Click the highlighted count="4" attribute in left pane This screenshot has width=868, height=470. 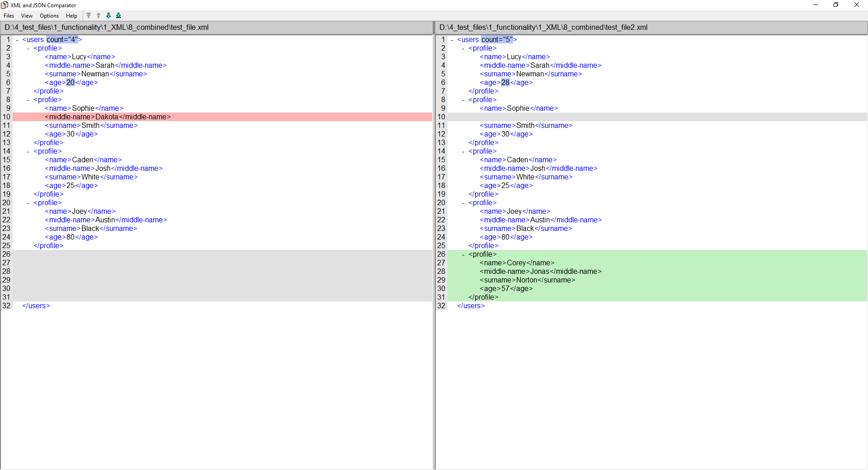62,40
